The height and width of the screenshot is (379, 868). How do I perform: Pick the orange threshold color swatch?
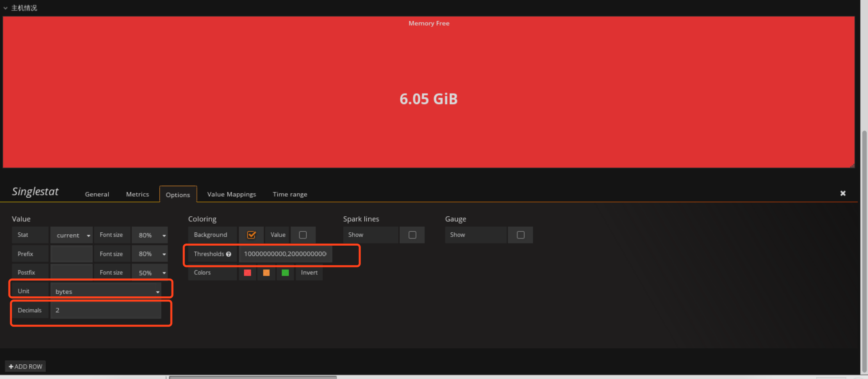pos(266,273)
